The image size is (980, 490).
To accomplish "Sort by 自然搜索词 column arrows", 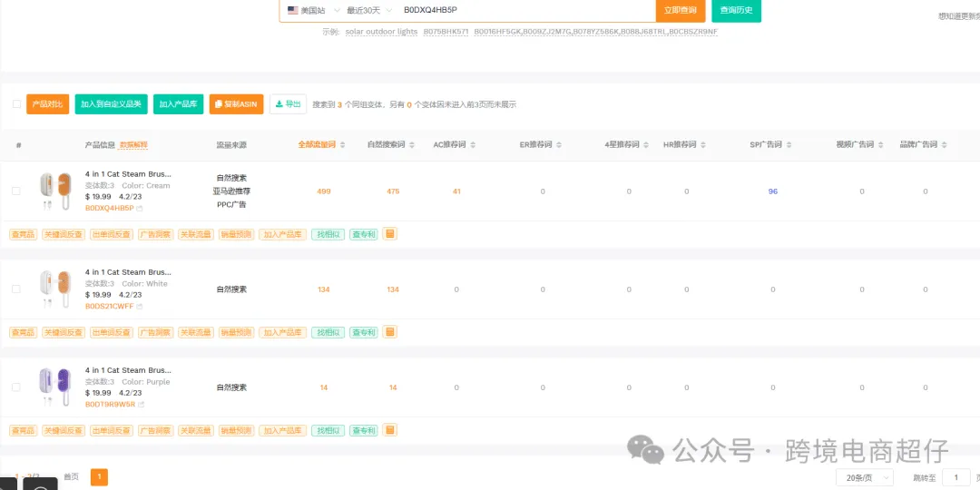I will tap(412, 145).
